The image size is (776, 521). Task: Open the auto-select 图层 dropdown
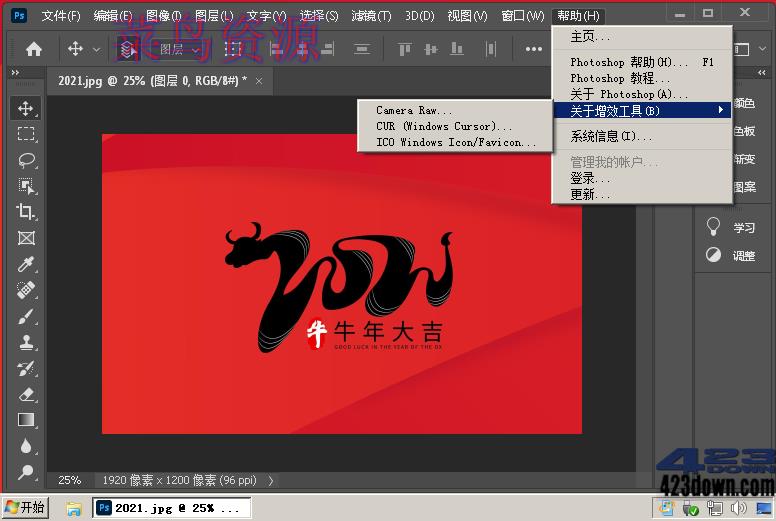click(178, 49)
